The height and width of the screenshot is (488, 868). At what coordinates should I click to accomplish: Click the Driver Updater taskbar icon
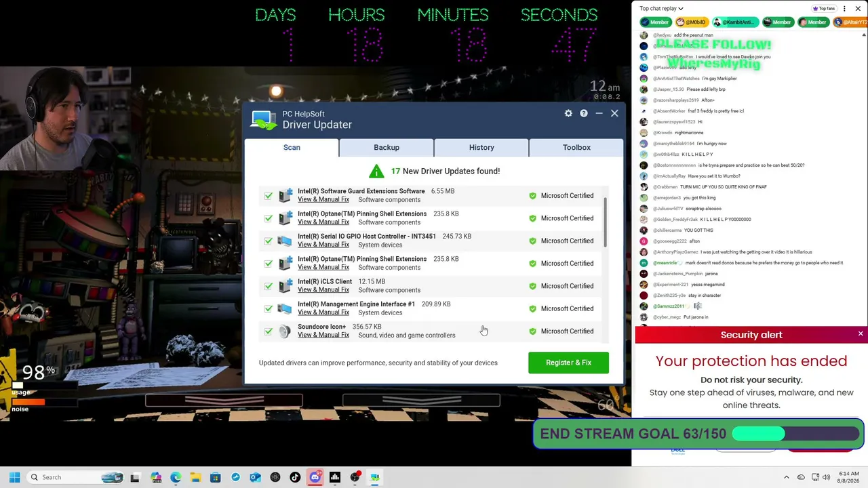click(x=374, y=477)
